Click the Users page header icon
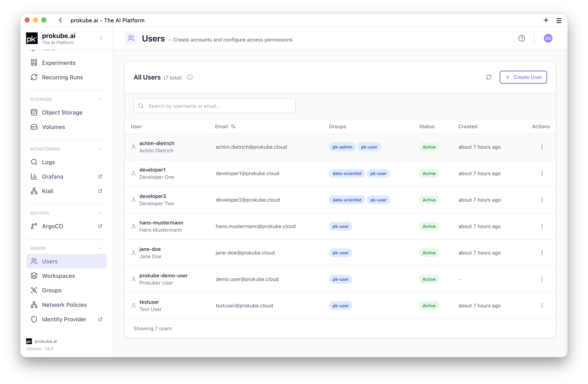This screenshot has height=384, width=588. pyautogui.click(x=131, y=38)
